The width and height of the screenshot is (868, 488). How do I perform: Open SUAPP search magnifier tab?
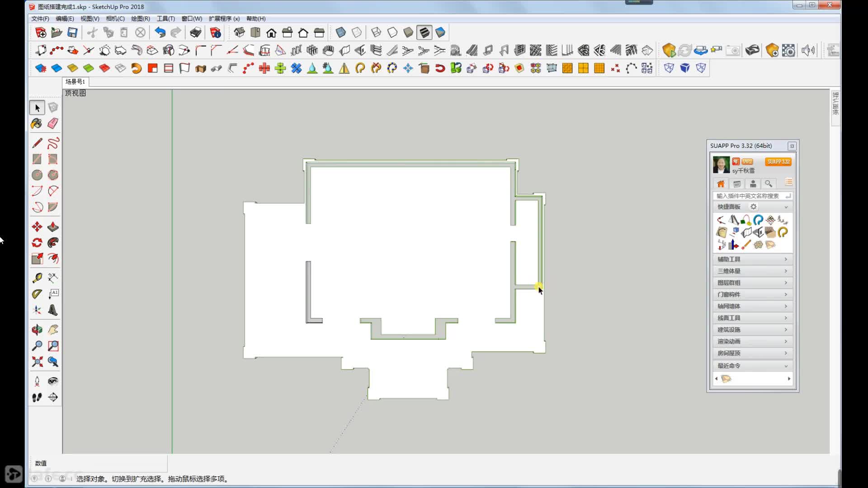[x=769, y=184]
